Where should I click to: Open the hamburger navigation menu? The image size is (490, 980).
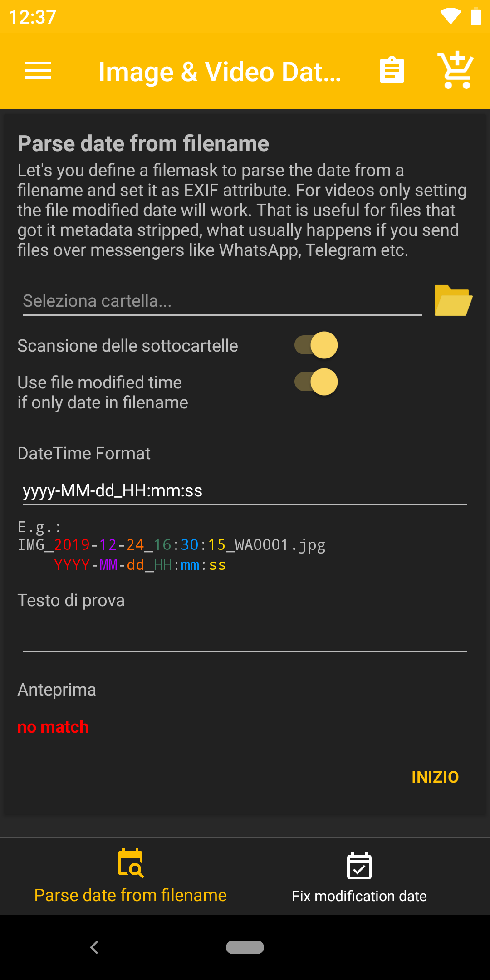pyautogui.click(x=38, y=71)
